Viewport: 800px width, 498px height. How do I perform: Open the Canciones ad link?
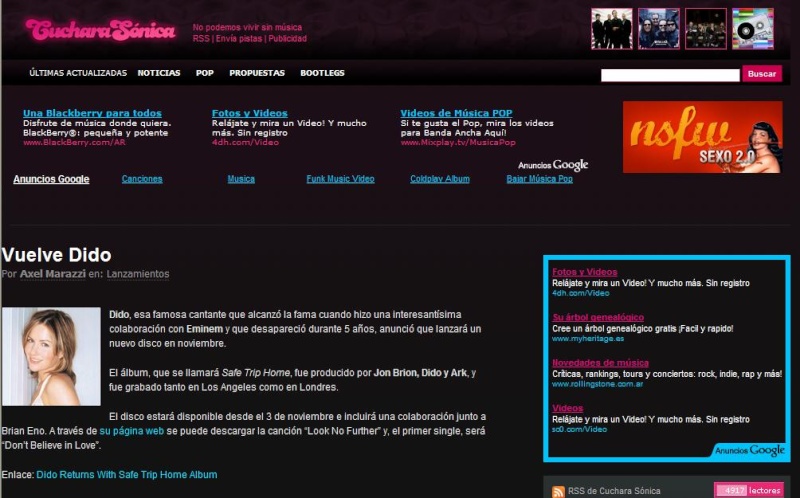tap(142, 179)
